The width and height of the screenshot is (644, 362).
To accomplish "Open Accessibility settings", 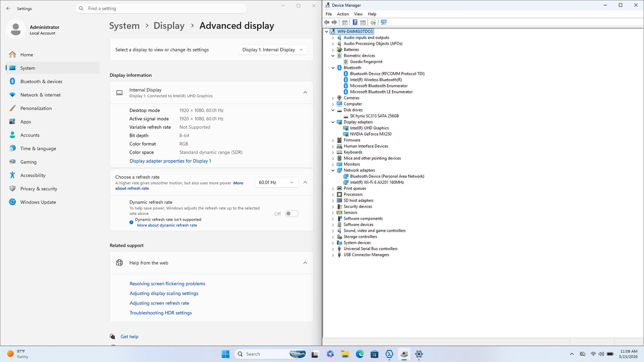I will click(x=52, y=175).
